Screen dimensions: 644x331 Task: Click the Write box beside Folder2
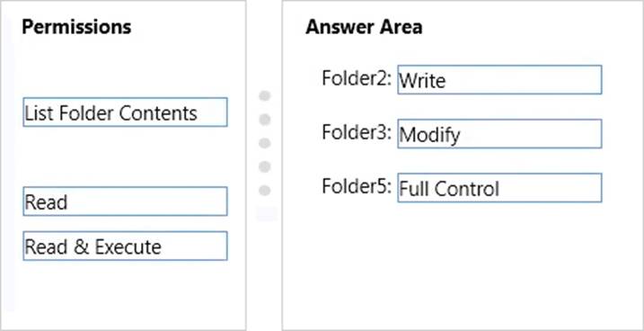[499, 80]
